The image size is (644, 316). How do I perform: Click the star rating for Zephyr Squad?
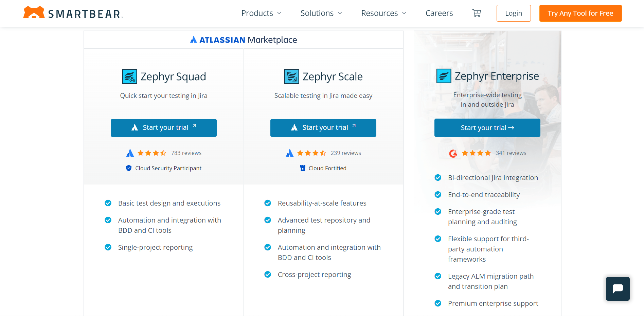click(x=152, y=153)
